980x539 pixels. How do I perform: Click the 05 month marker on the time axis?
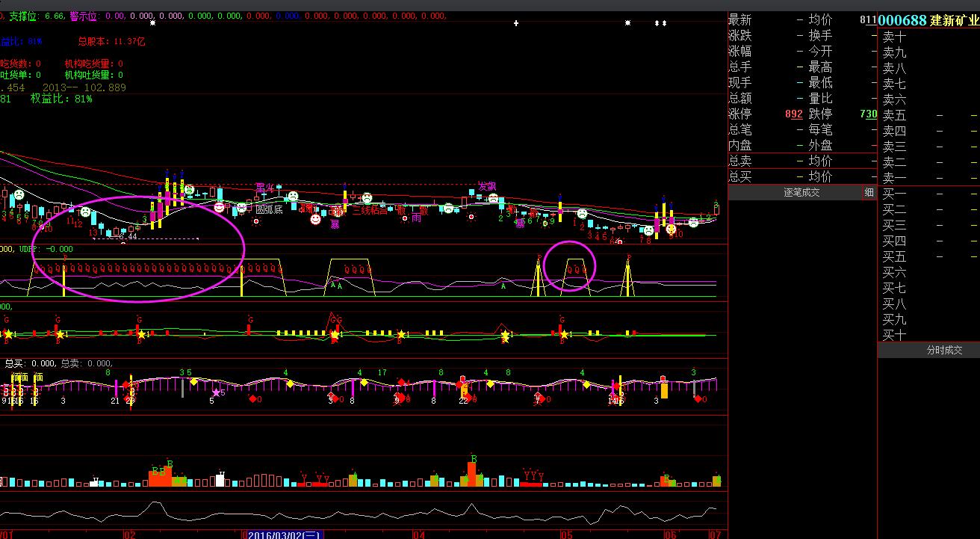tap(566, 535)
